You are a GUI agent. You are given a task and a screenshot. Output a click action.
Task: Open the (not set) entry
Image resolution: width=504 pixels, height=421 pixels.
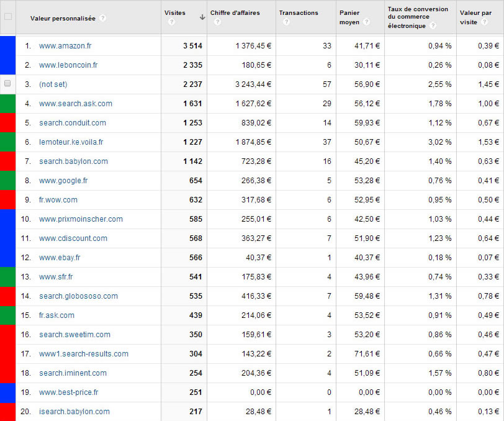53,84
